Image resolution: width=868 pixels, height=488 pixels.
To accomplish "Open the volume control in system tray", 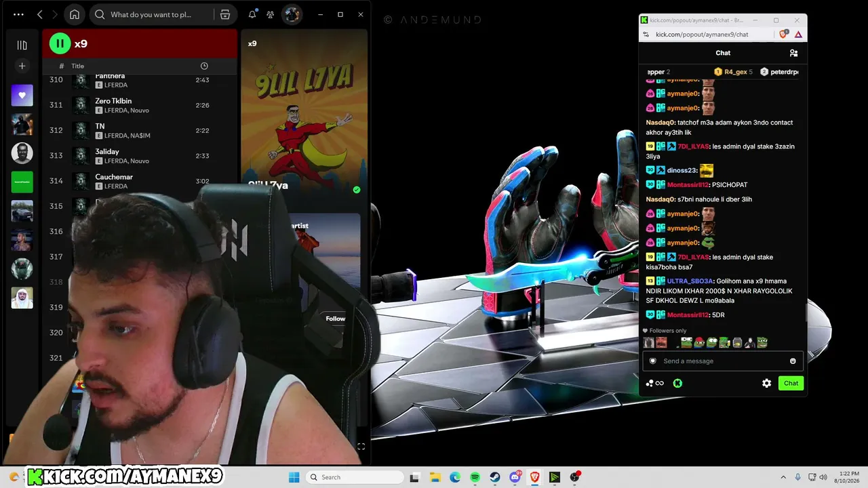I will tap(824, 477).
